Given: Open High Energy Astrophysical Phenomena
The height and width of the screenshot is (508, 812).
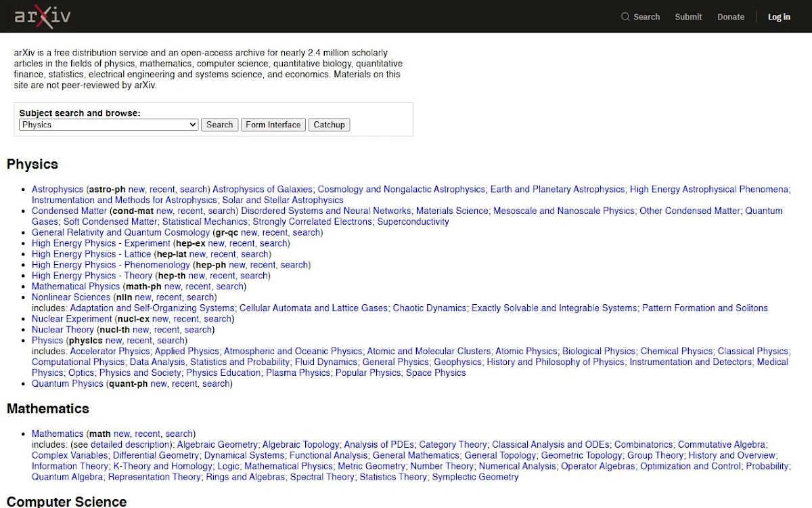Looking at the screenshot, I should click(x=709, y=189).
